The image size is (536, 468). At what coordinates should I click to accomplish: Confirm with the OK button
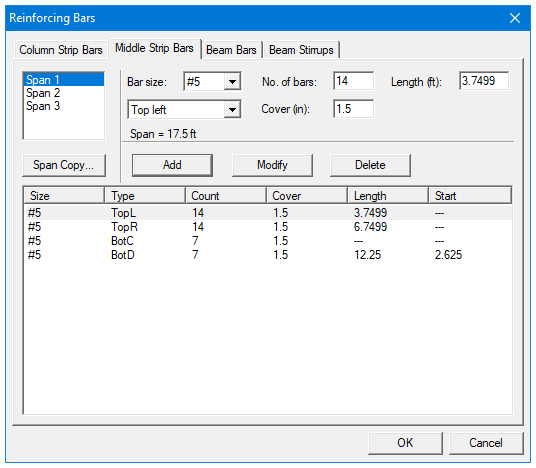coord(405,443)
